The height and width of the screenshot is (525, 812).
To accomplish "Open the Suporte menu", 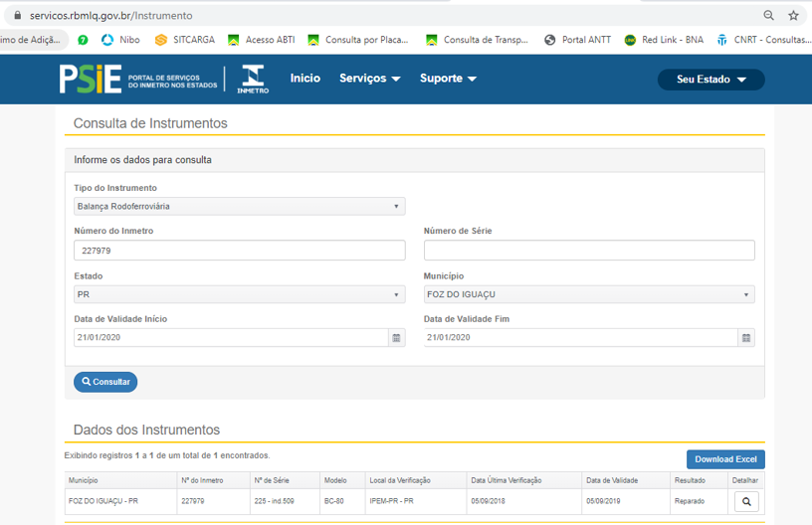I will [x=448, y=79].
